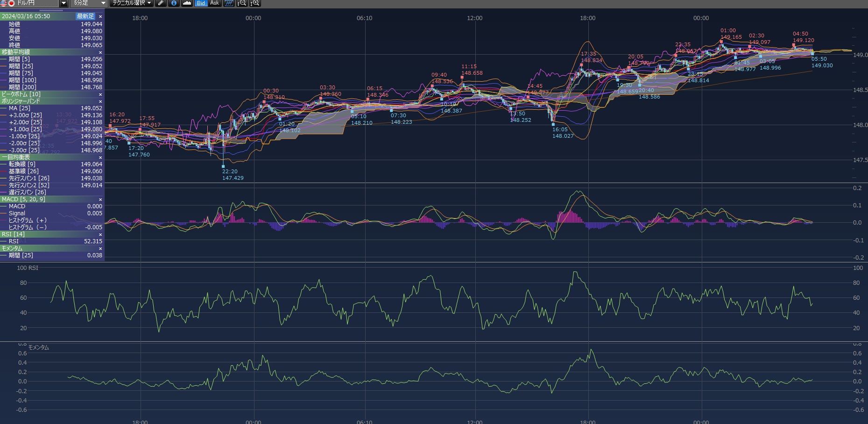The image size is (868, 424).
Task: Toggle the 最新足 latest-bar button
Action: point(85,16)
